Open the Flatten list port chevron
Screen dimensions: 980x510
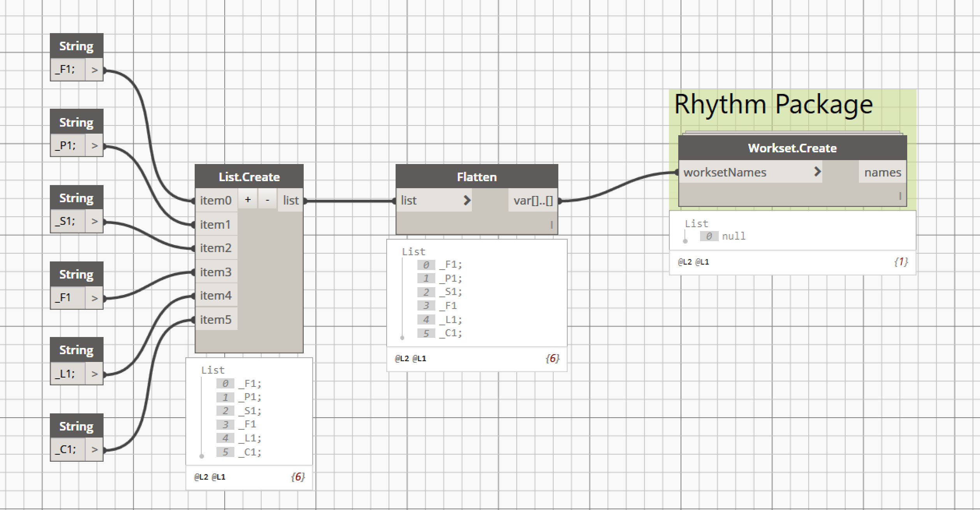[x=467, y=200]
